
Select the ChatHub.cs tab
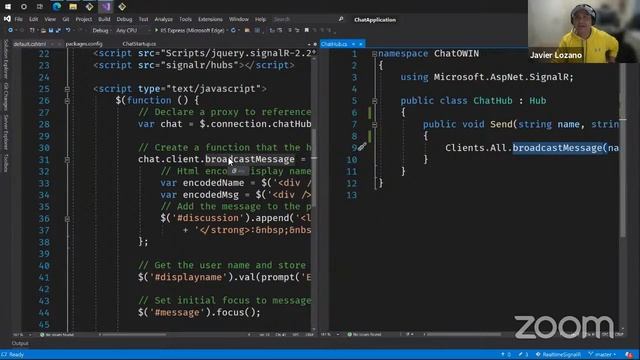[x=334, y=44]
